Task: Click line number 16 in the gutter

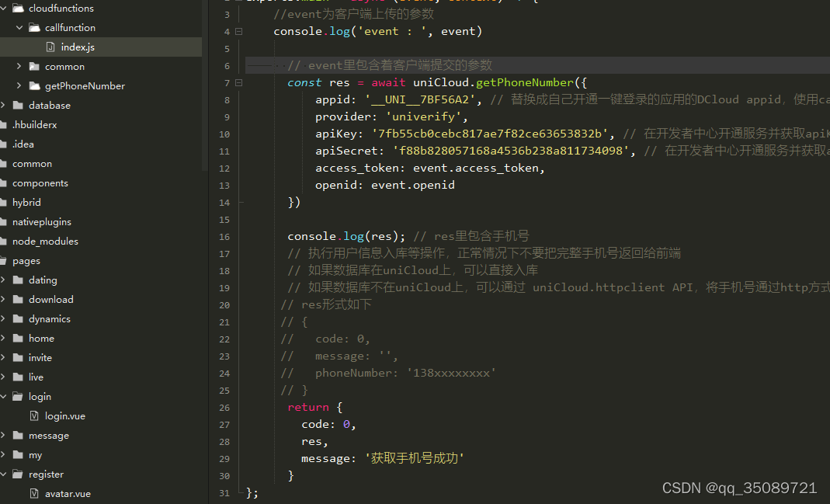Action: coord(224,235)
